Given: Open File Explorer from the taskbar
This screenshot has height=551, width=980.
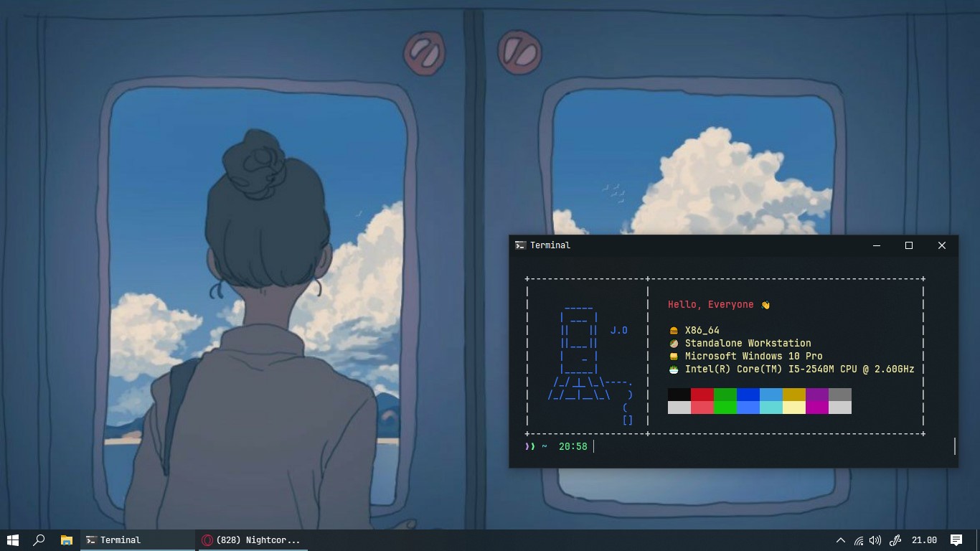Looking at the screenshot, I should (x=66, y=540).
